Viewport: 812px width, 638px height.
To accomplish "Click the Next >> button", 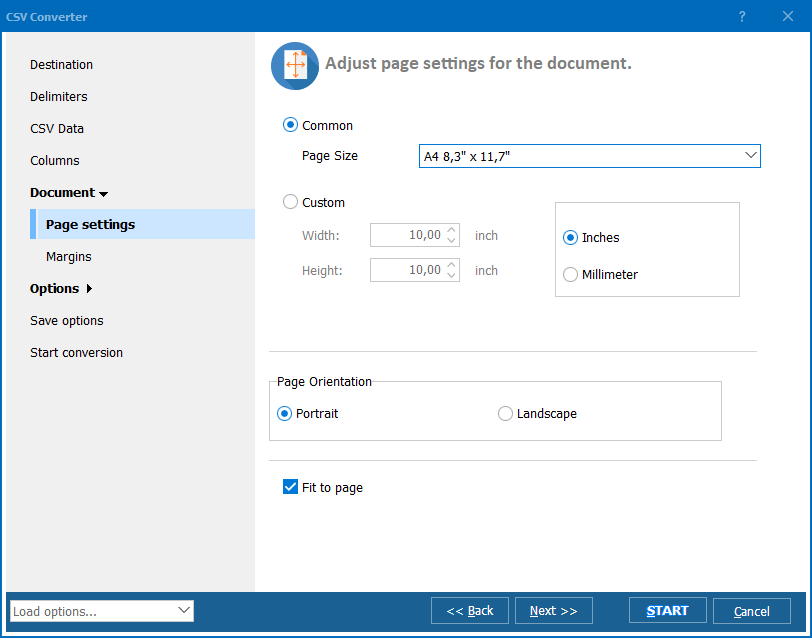I will click(x=553, y=611).
